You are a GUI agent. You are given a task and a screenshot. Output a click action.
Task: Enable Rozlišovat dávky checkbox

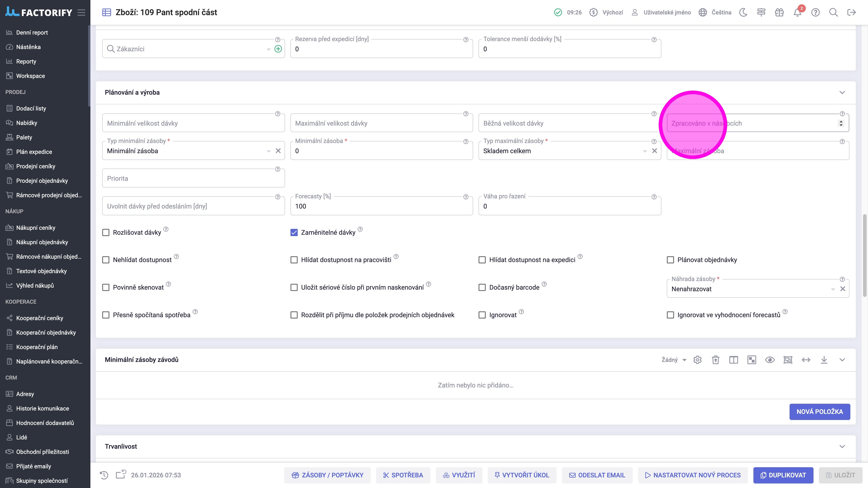pos(106,232)
